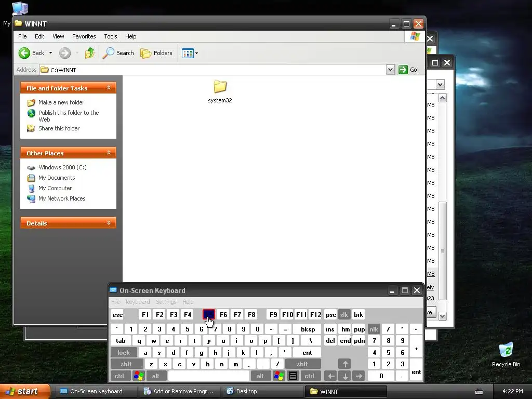Click the down arrow key
Image resolution: width=532 pixels, height=399 pixels.
click(x=345, y=376)
